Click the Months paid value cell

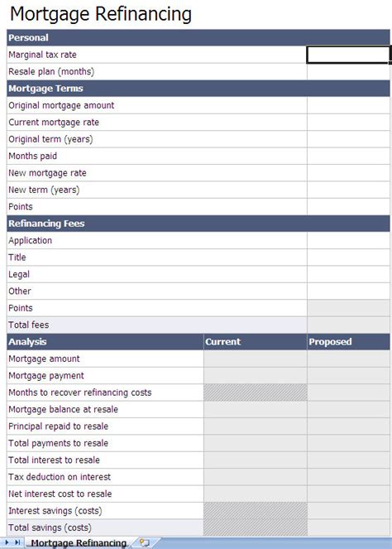(348, 157)
